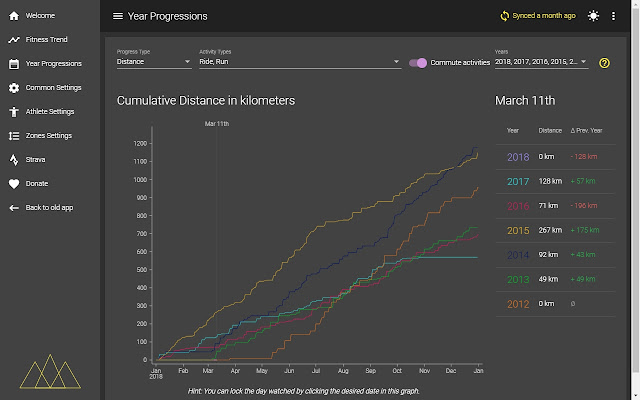Open the Years selection dropdown
This screenshot has width=640, height=400.
pos(540,62)
